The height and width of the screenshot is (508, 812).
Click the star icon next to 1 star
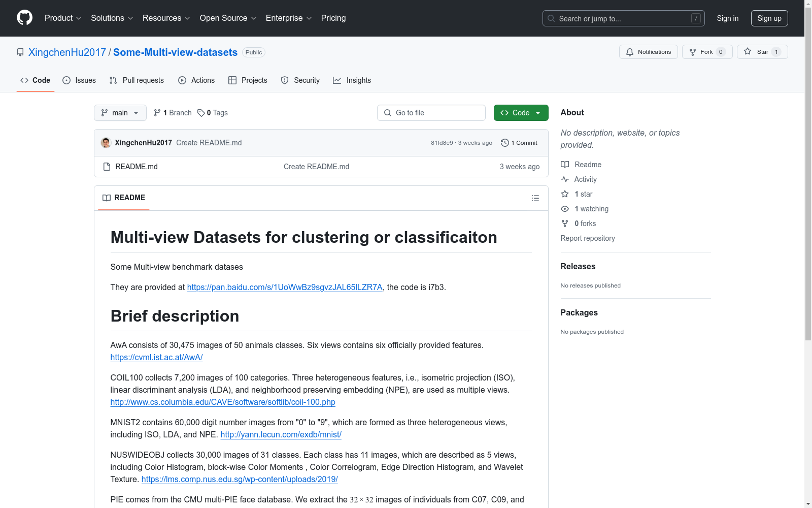pos(565,194)
